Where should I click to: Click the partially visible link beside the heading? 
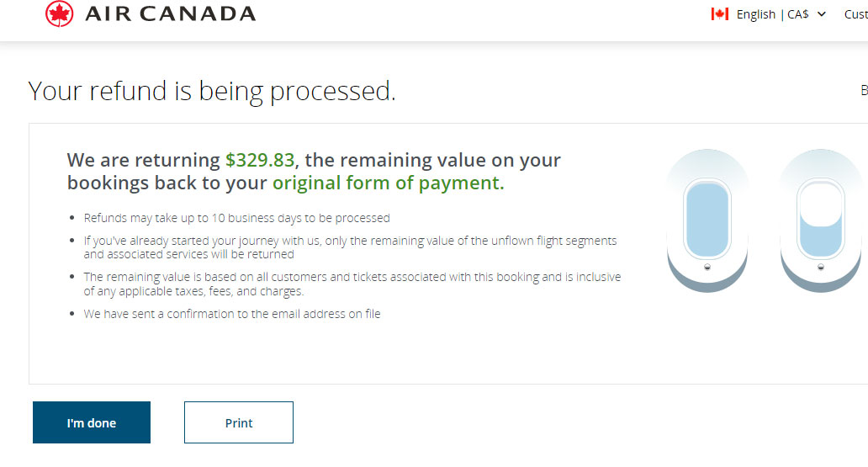coord(864,90)
